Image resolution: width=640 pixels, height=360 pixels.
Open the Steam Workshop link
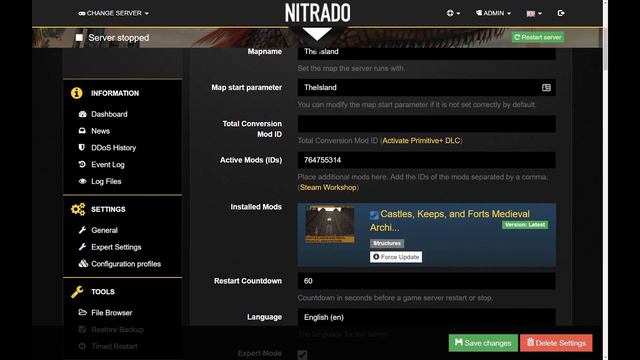click(x=328, y=187)
